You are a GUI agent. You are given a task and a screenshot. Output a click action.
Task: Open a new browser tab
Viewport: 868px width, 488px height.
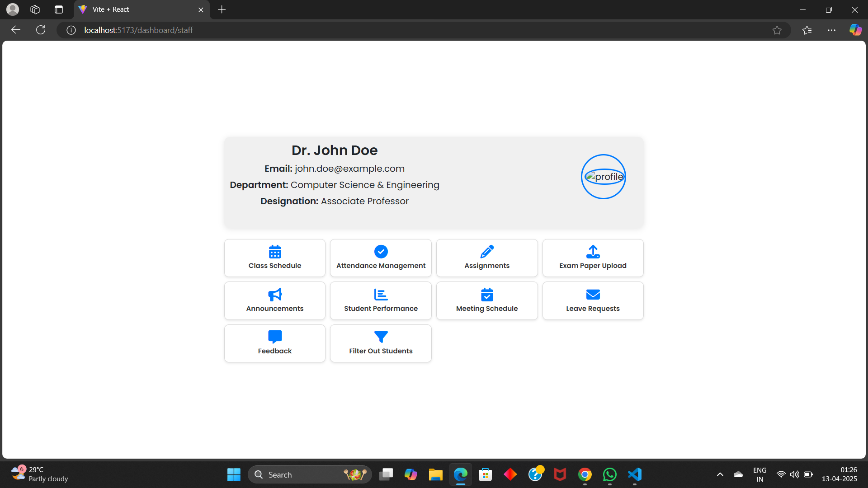tap(222, 9)
